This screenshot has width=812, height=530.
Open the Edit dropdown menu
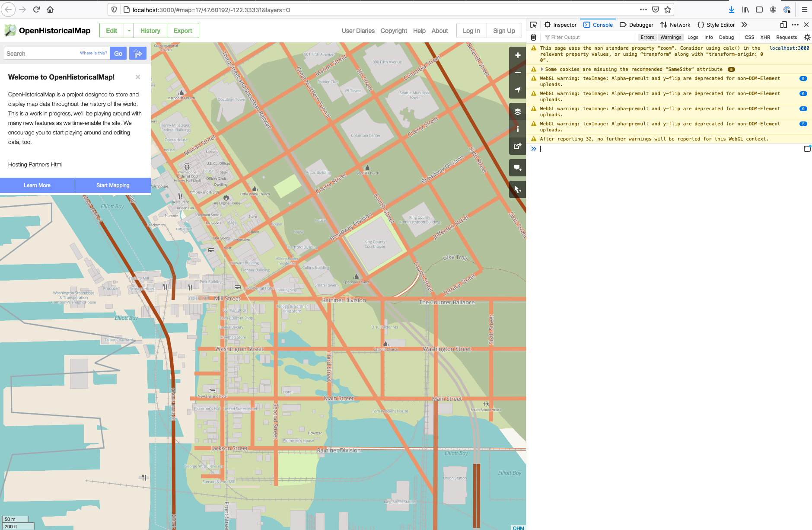click(128, 31)
